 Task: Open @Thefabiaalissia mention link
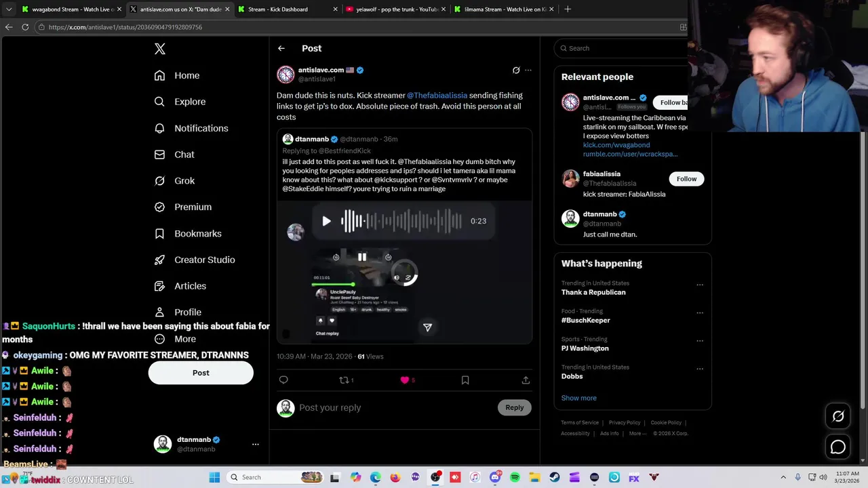tap(437, 96)
